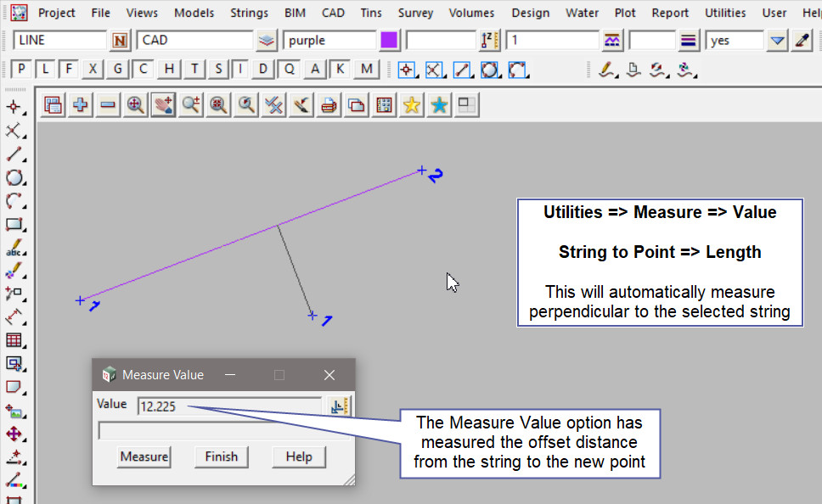This screenshot has height=504, width=822.
Task: Open model list icon beside CAD field
Action: 267,41
